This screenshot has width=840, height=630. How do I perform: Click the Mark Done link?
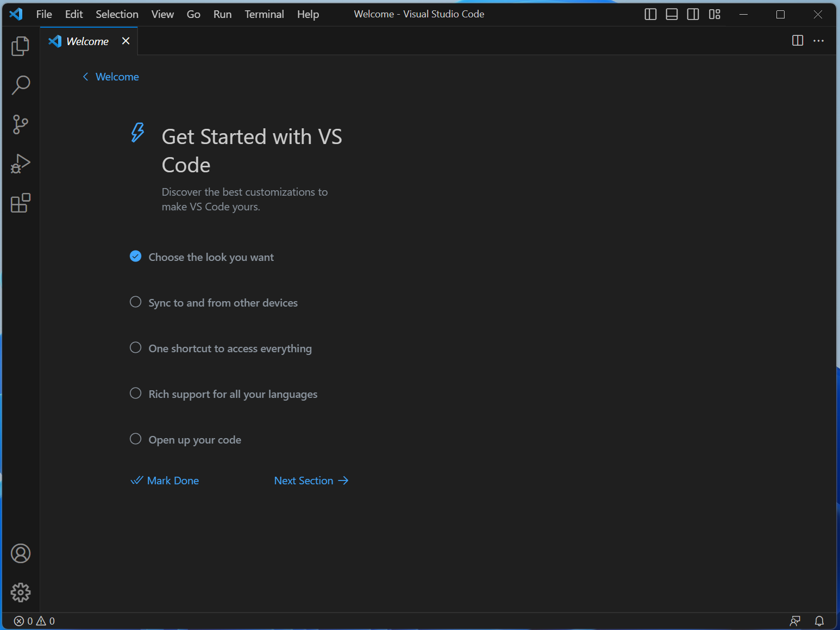[x=165, y=481]
